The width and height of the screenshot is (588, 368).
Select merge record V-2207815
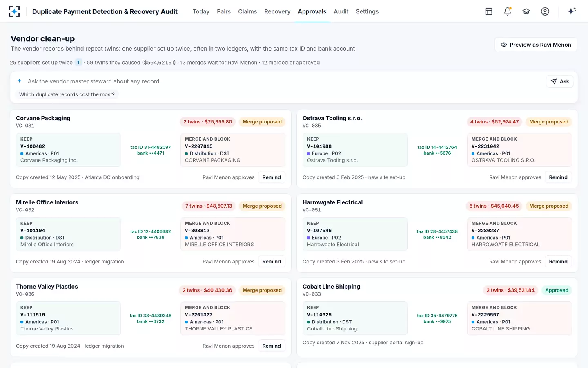point(233,150)
